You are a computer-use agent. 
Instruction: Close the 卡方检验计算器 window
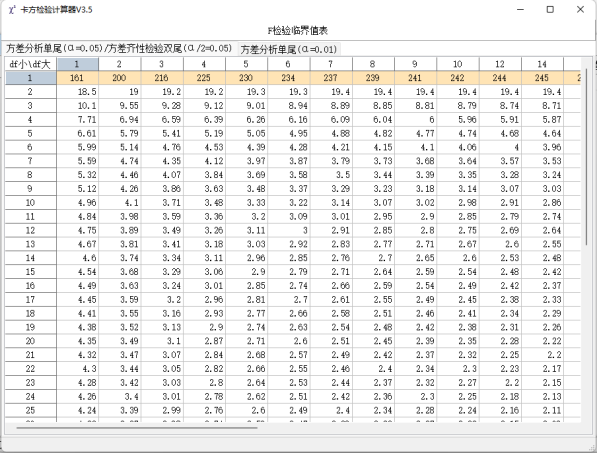coord(580,10)
